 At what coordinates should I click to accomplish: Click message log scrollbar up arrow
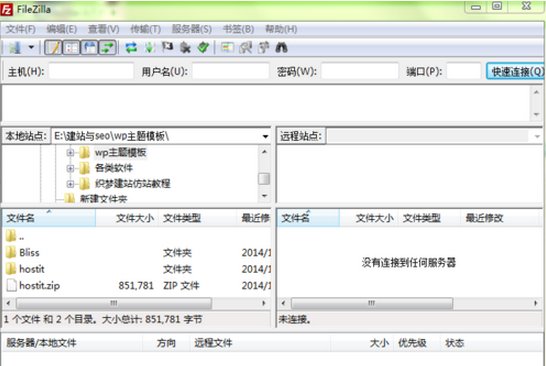click(536, 92)
